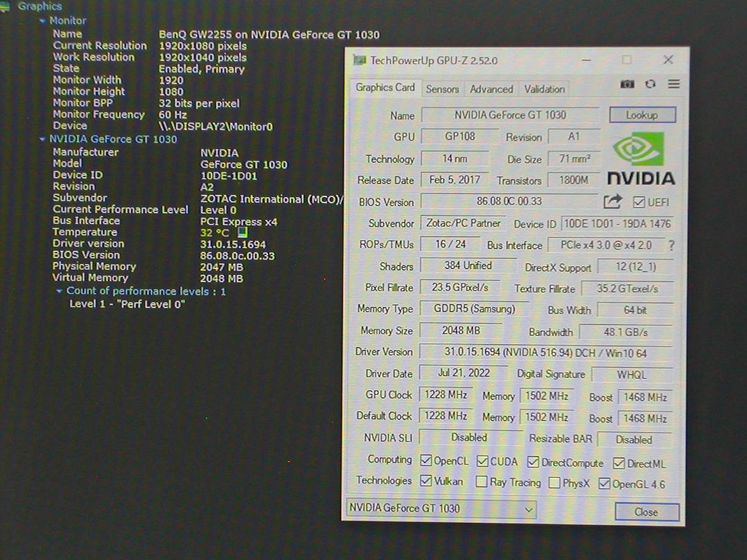Screen dimensions: 747x560
Task: Click the '48.1 GB/s' Bandwidth value
Action: pos(625,332)
